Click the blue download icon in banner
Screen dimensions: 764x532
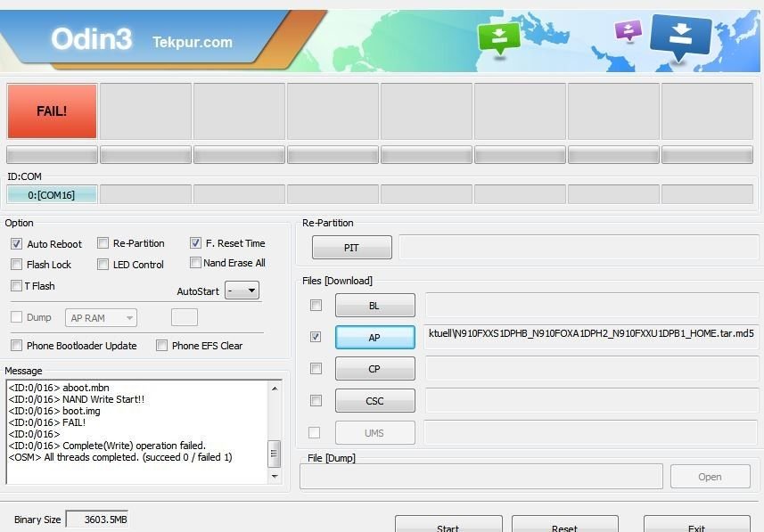(679, 37)
